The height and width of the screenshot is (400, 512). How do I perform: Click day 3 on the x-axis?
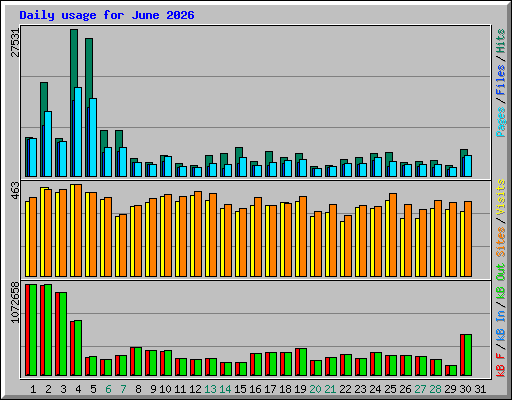click(x=63, y=389)
